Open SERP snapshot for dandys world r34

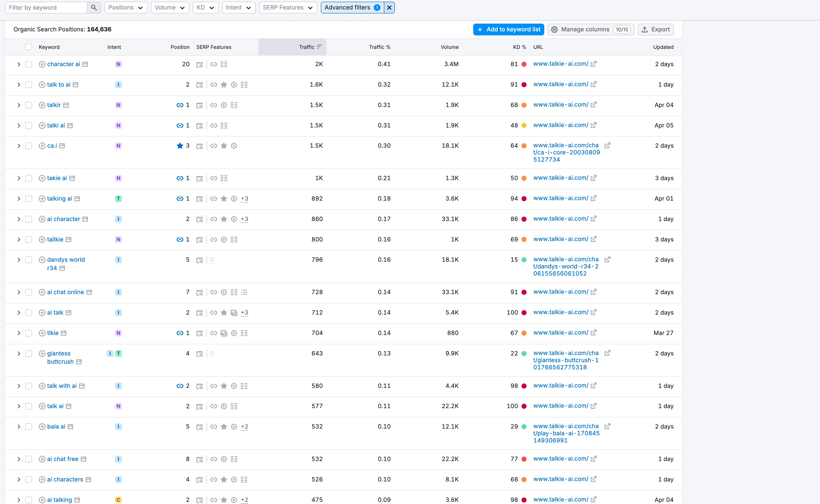(199, 260)
